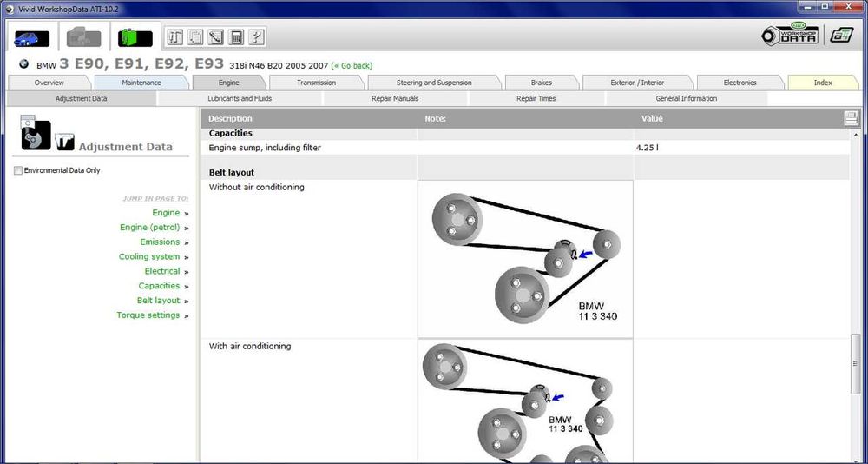Click the engine piston Adjustment Data icon
Viewport: 868px width, 464px height.
pos(36,133)
